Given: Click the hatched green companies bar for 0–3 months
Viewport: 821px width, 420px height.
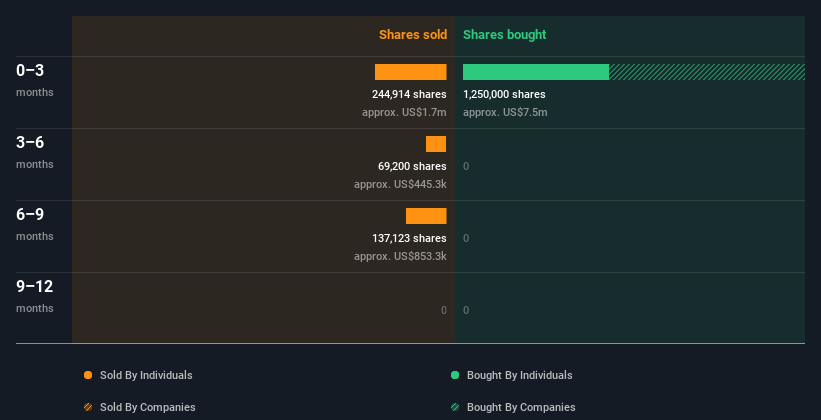Looking at the screenshot, I should pyautogui.click(x=707, y=72).
